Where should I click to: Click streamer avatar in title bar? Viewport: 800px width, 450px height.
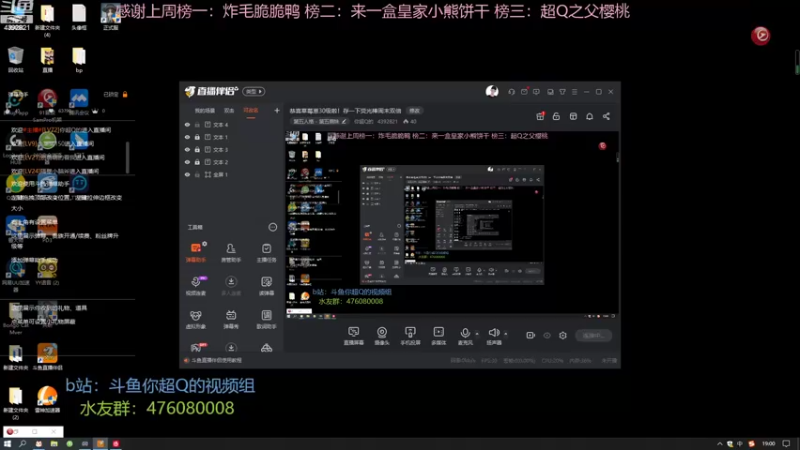point(492,91)
